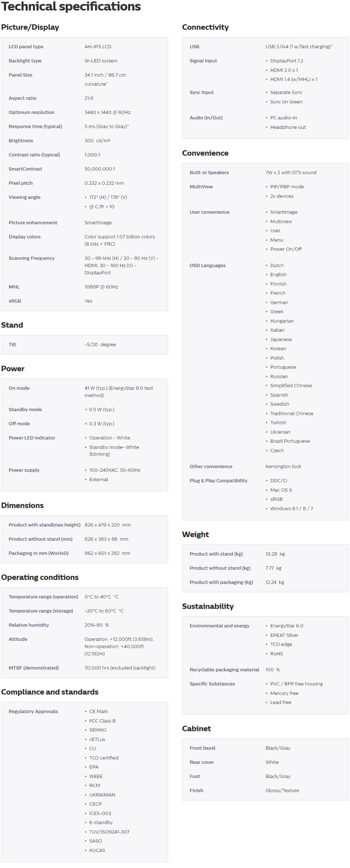Screen dimensions: 350x868
Task: Click the Convenience section heading
Action: 205,153
